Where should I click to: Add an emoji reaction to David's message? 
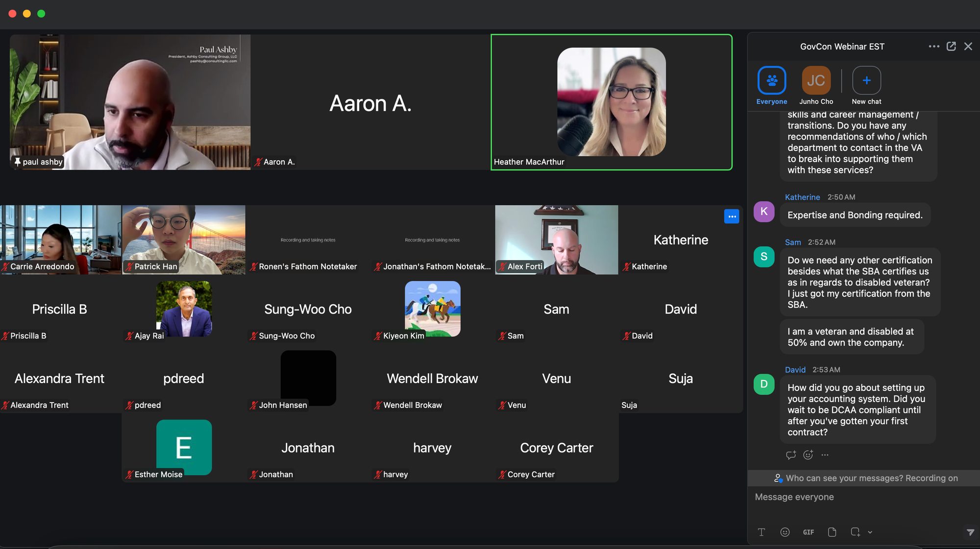click(808, 454)
